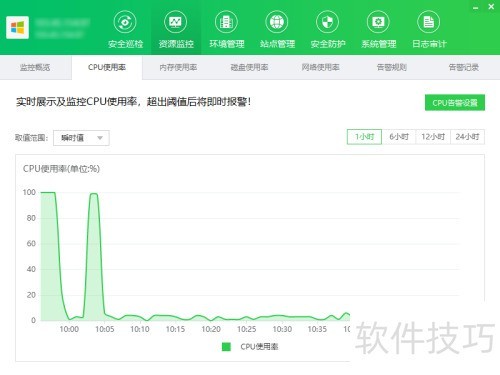The width and height of the screenshot is (500, 375).
Task: Click the 10:35 time axis label
Action: (x=317, y=329)
